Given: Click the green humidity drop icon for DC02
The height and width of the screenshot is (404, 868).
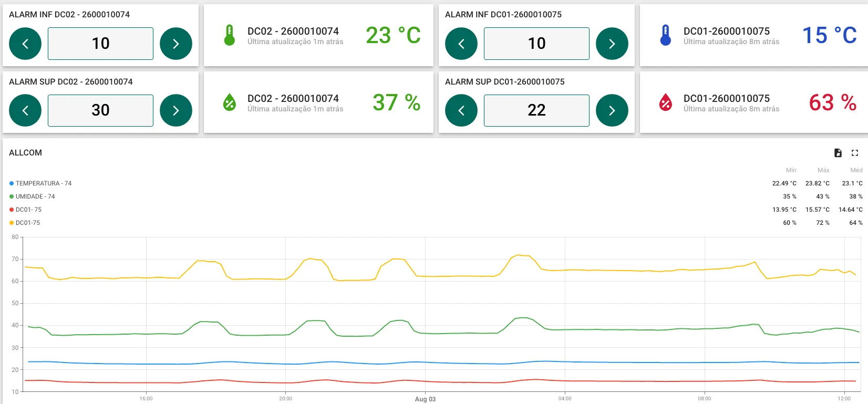Looking at the screenshot, I should pyautogui.click(x=230, y=102).
